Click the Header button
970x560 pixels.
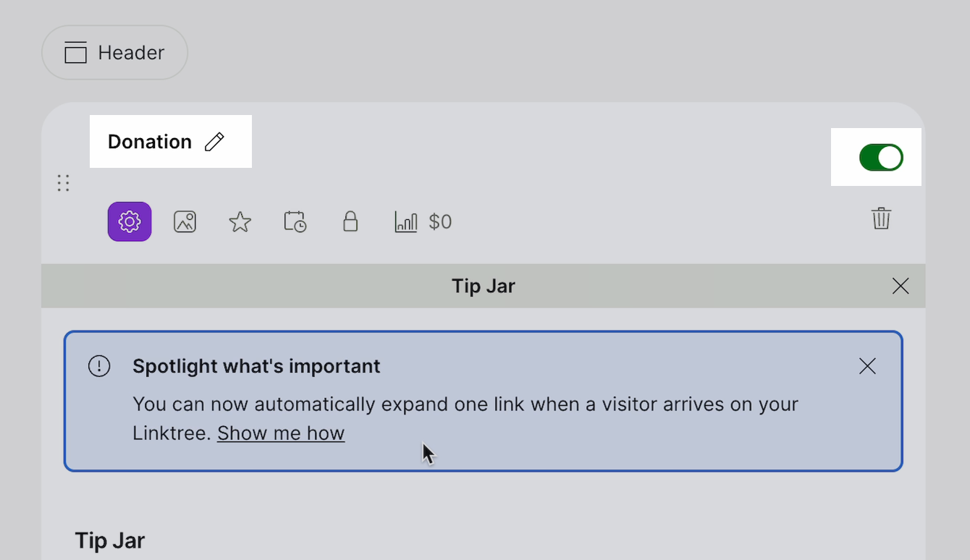pos(114,53)
